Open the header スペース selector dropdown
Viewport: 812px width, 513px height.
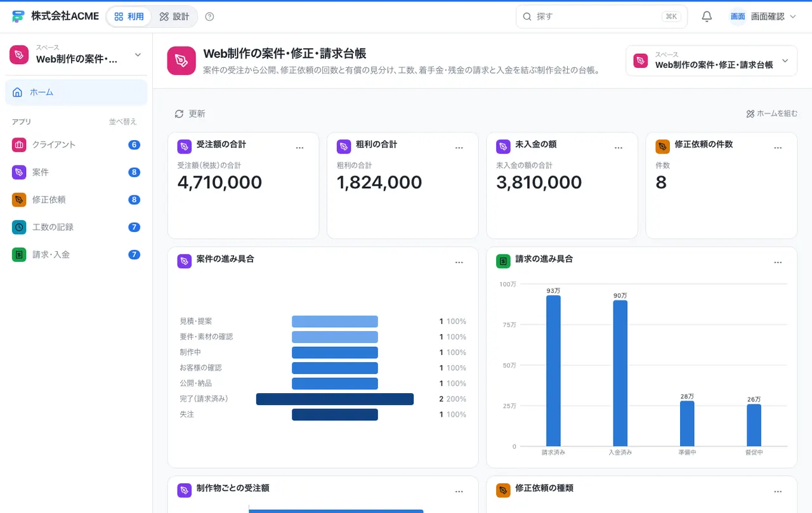pos(711,61)
